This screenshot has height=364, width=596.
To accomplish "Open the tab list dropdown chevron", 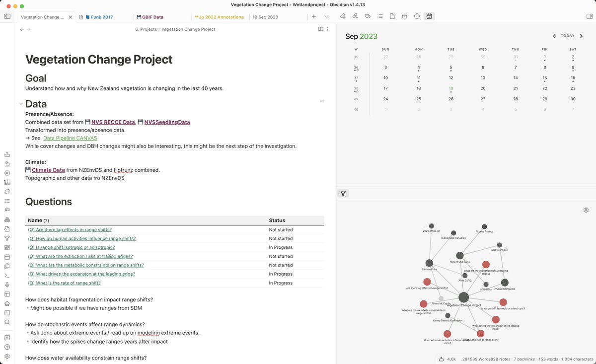I will pos(326,16).
